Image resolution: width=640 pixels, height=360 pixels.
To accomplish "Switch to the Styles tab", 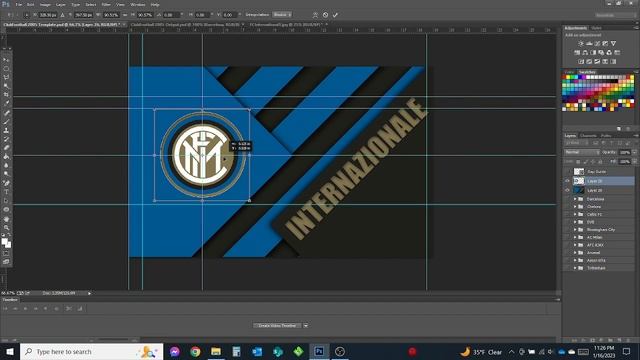I will click(x=596, y=28).
